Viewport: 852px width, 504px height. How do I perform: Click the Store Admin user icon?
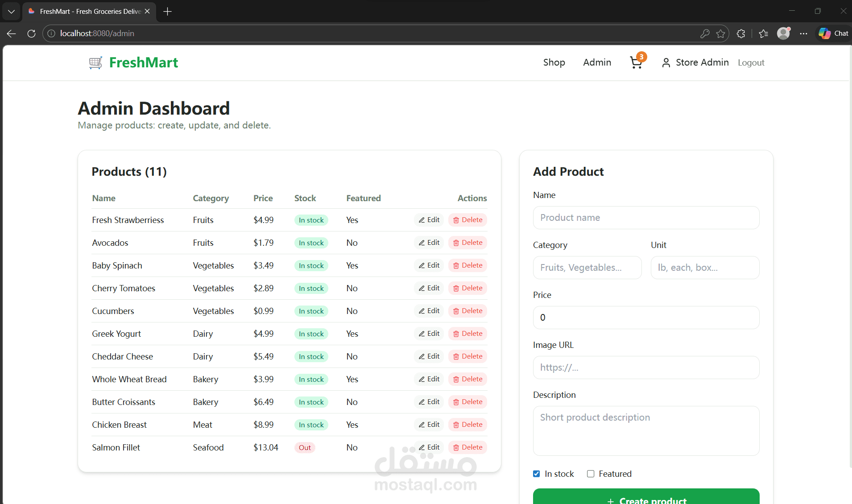(666, 63)
